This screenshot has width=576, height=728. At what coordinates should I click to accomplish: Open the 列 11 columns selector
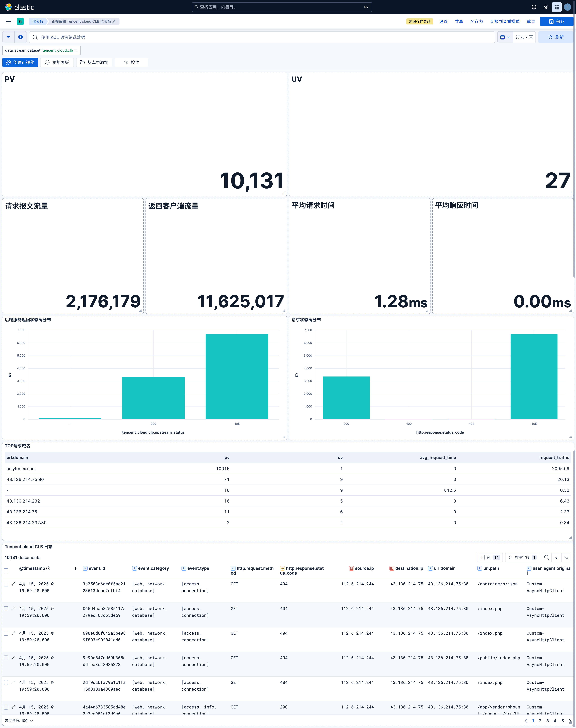[490, 558]
